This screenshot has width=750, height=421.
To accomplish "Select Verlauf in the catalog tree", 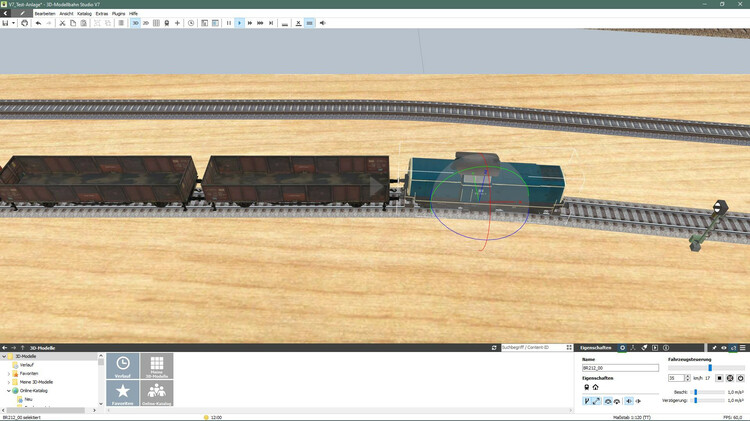I will point(27,365).
